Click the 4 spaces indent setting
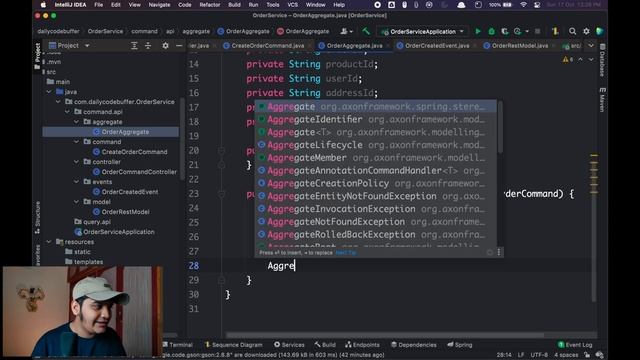 (566, 355)
